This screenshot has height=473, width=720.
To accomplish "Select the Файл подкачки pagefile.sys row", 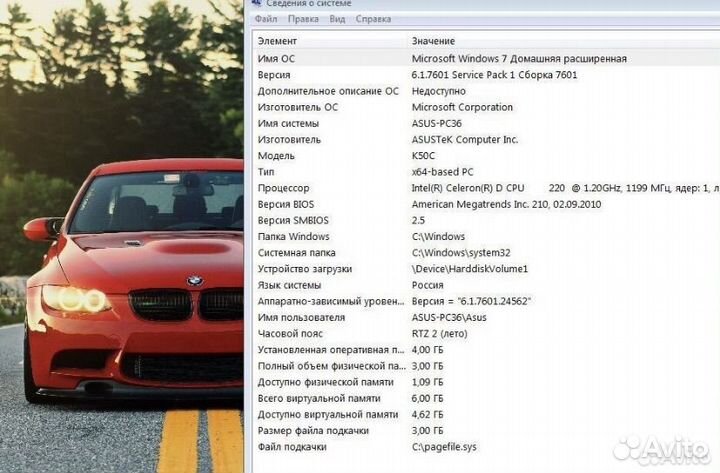I will 487,447.
